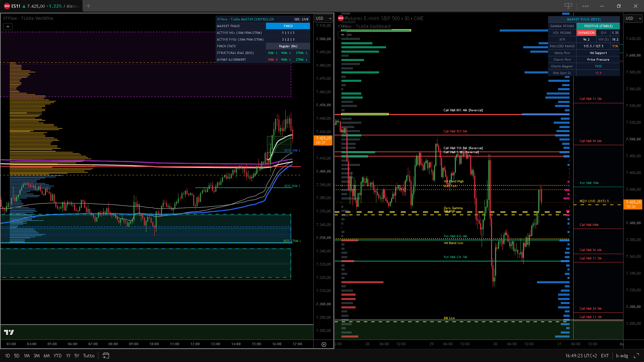The image size is (644, 362).
Task: Add a new tab with plus icon
Action: tap(88, 6)
